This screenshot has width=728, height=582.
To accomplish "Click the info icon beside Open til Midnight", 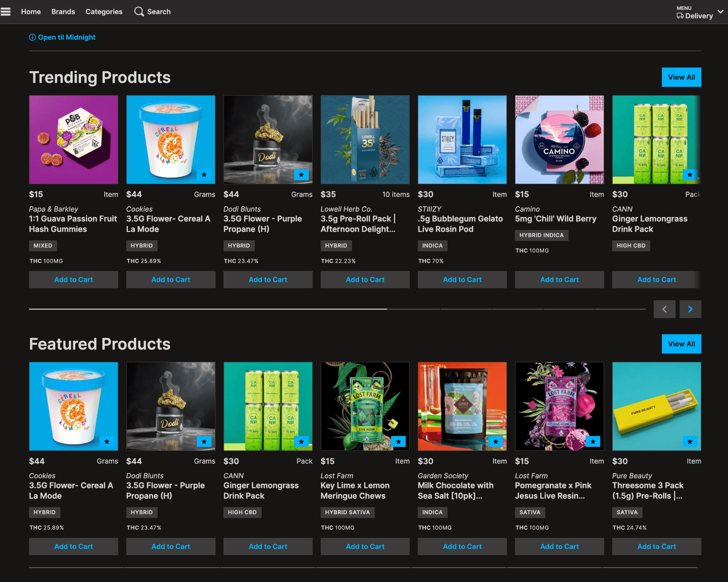I will tap(32, 37).
